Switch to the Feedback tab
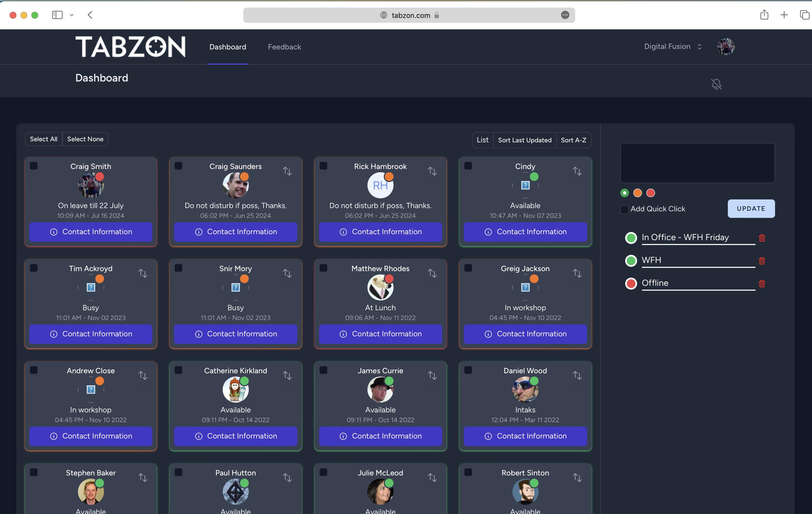The image size is (812, 514). point(284,47)
